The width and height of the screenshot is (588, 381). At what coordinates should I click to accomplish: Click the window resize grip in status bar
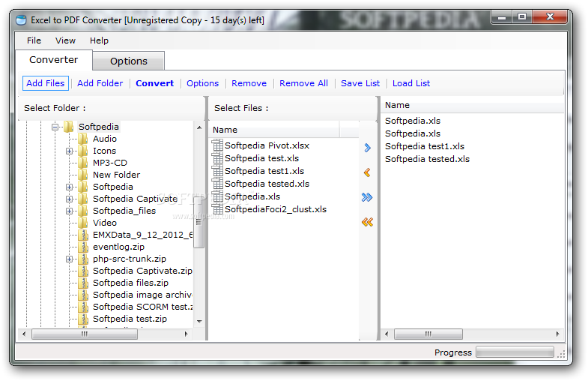[x=561, y=353]
